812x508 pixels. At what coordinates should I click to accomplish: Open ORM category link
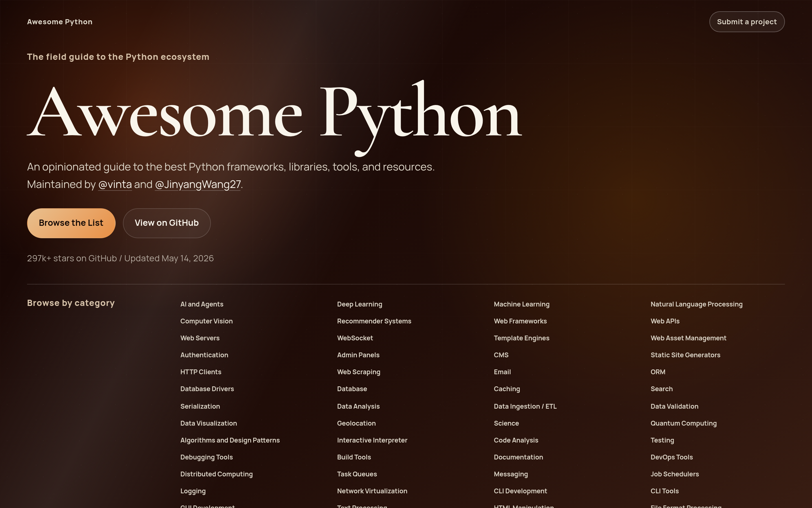tap(658, 372)
